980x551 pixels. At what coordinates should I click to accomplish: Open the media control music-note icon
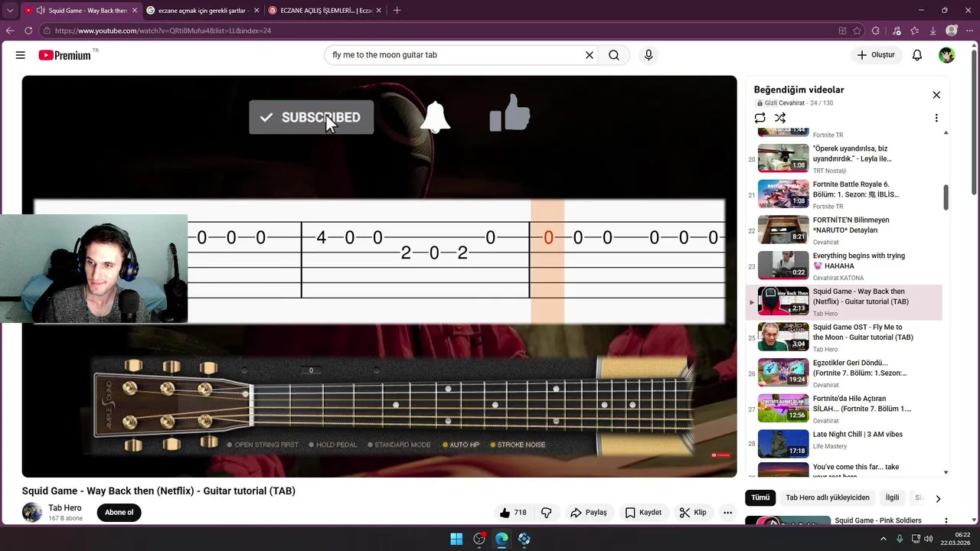(897, 31)
